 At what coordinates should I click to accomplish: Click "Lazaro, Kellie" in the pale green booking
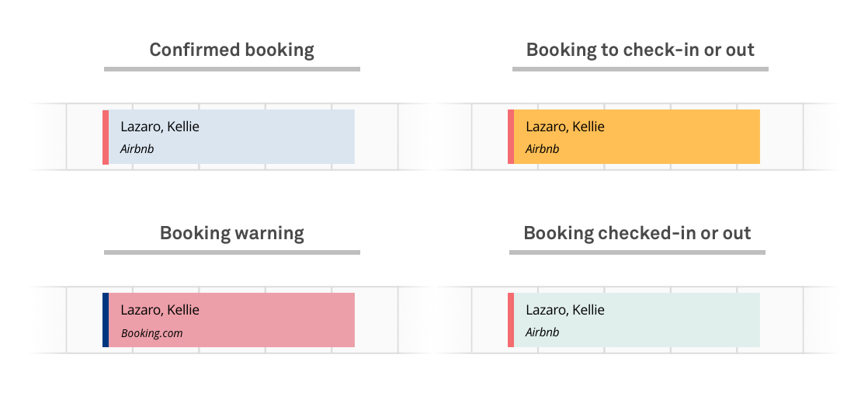(x=565, y=310)
